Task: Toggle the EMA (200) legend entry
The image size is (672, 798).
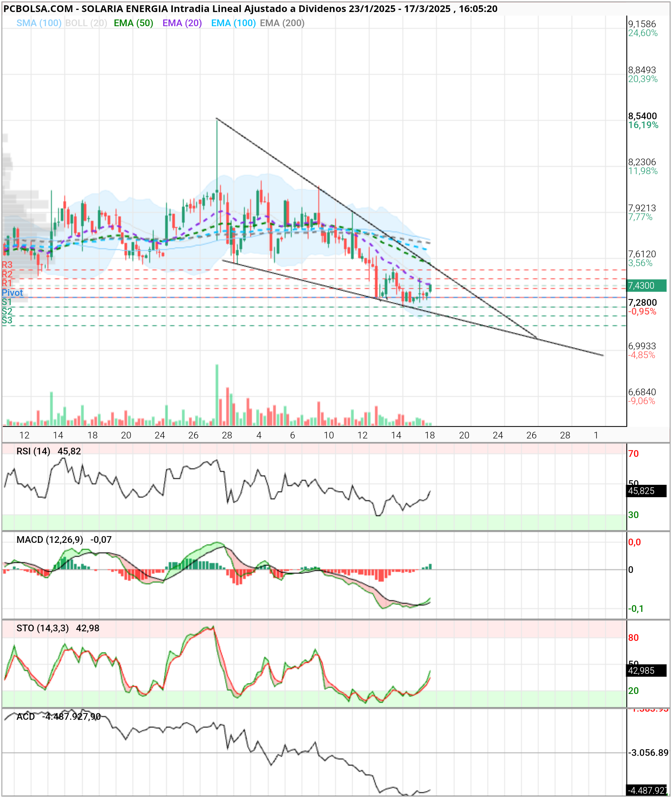Action: [282, 23]
